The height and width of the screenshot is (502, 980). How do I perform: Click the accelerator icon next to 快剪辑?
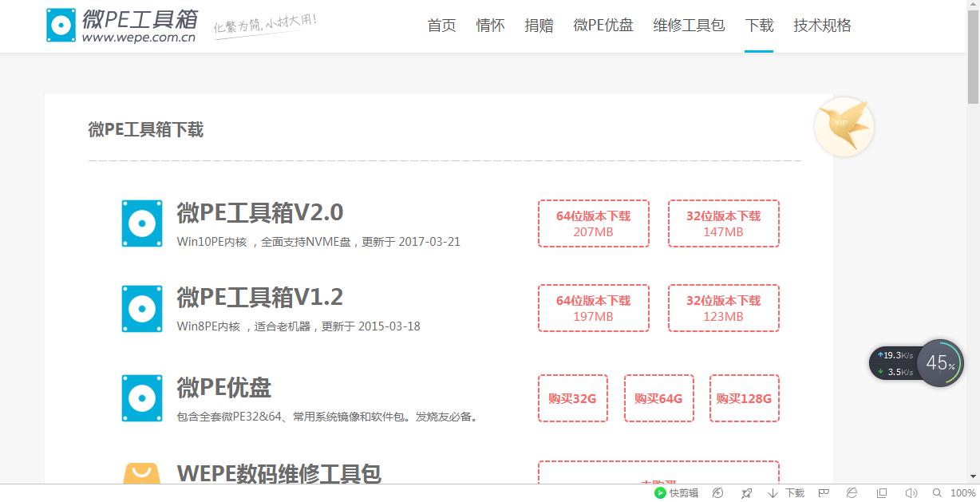[x=718, y=493]
